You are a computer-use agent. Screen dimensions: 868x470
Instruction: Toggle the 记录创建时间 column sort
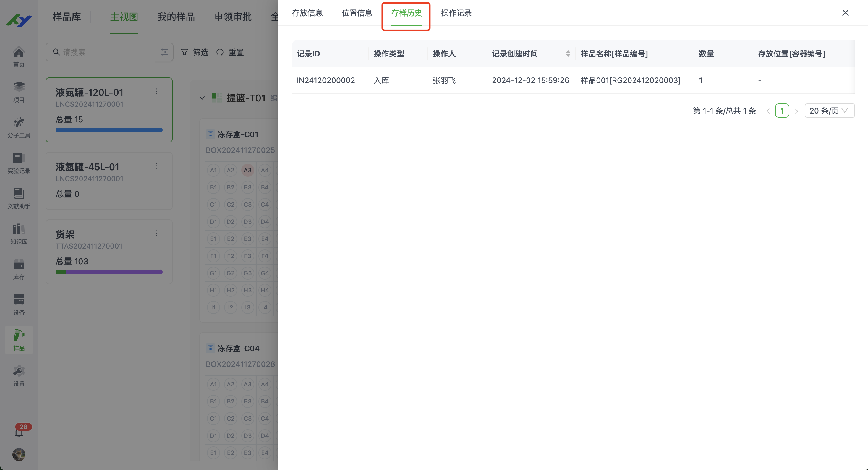pyautogui.click(x=568, y=53)
